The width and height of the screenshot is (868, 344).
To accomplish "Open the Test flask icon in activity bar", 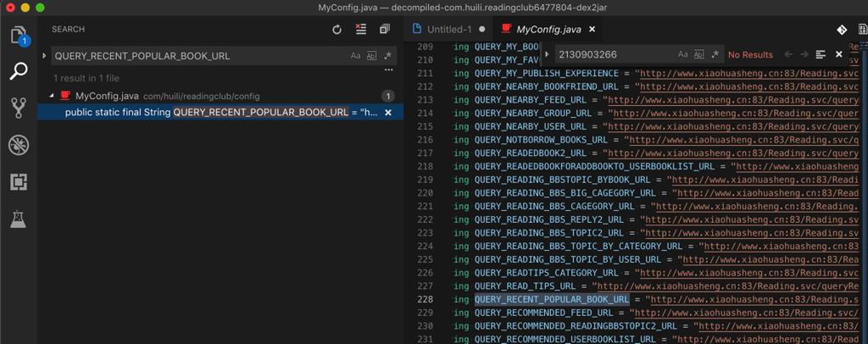I will point(19,219).
